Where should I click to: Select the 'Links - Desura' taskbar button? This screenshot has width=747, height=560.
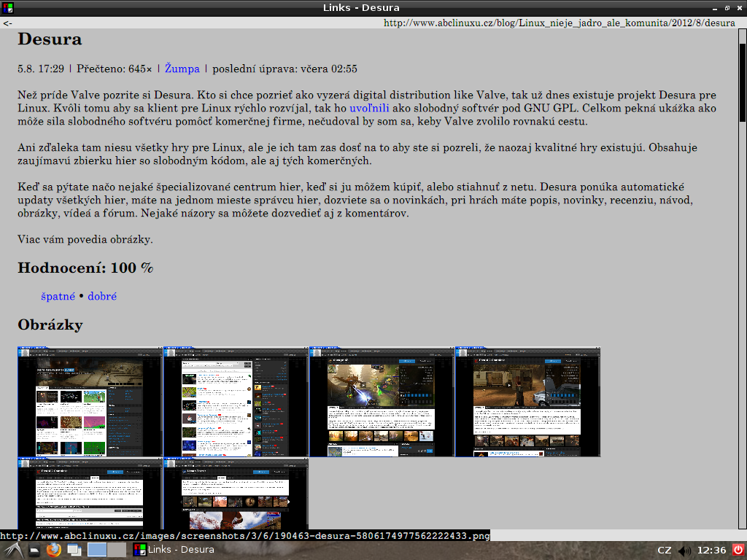point(174,550)
